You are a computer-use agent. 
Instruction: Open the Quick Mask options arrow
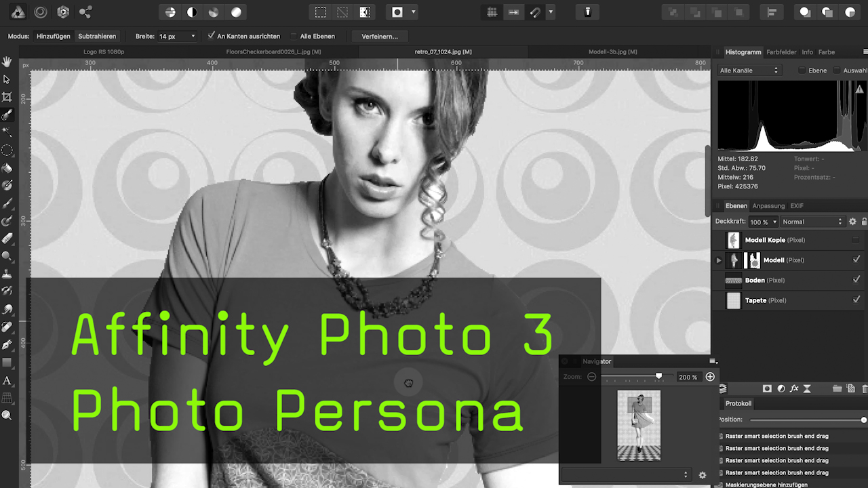(414, 12)
